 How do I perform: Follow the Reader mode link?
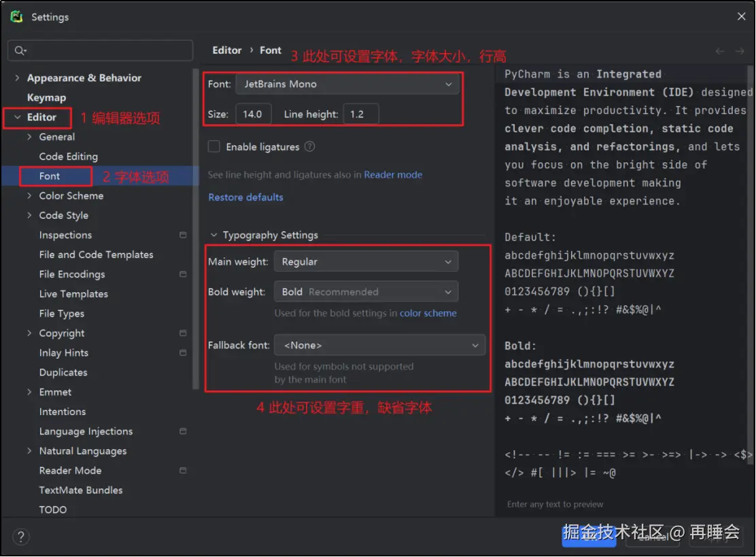click(393, 175)
